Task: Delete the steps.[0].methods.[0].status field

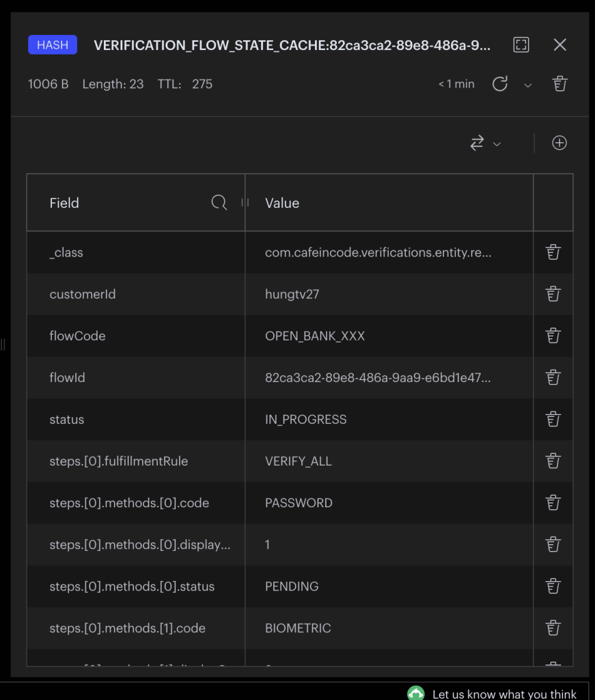Action: tap(553, 586)
